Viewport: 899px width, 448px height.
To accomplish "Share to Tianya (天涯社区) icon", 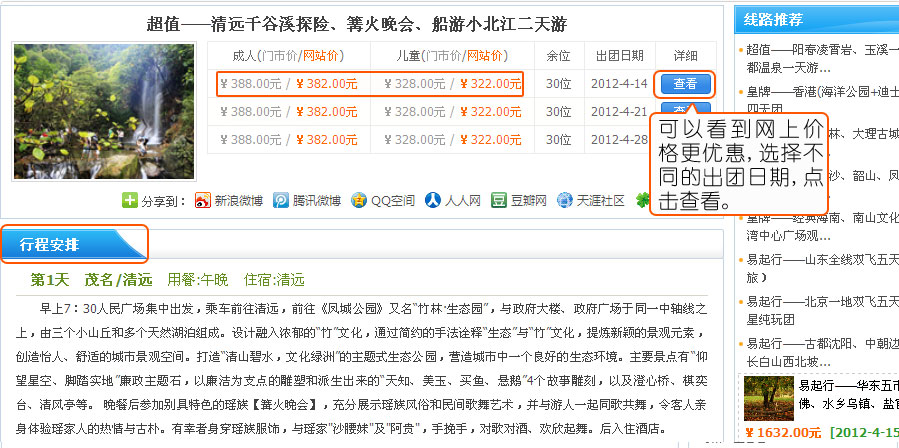I will [565, 201].
